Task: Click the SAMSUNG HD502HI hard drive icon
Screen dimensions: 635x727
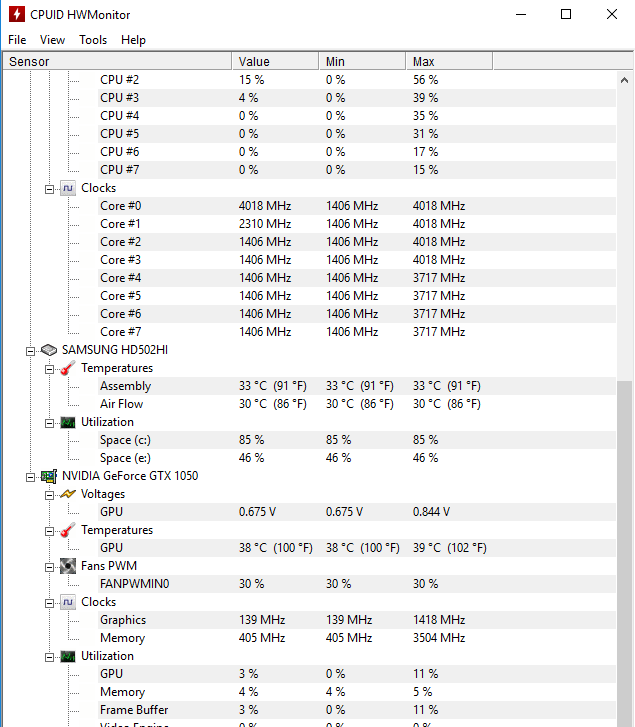Action: point(49,350)
